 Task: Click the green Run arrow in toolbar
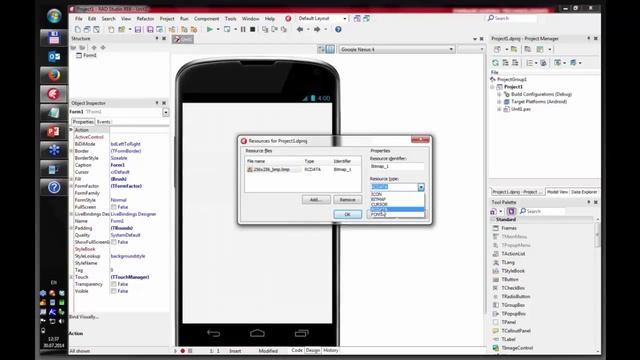point(209,29)
